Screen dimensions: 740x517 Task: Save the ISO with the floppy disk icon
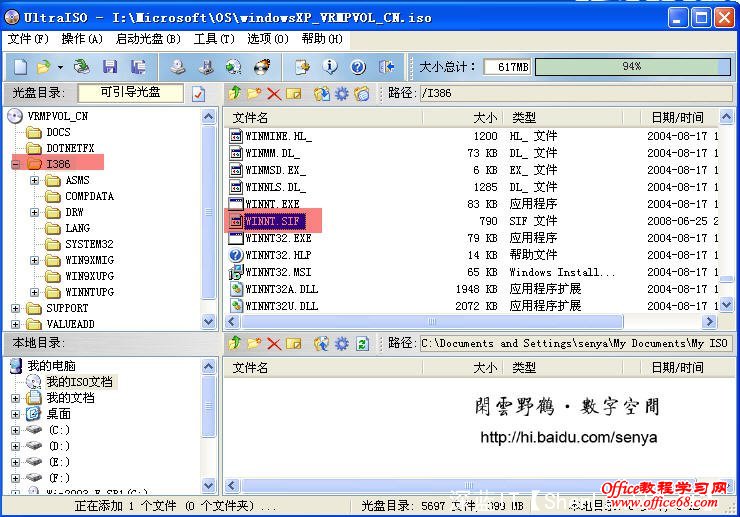tap(110, 67)
